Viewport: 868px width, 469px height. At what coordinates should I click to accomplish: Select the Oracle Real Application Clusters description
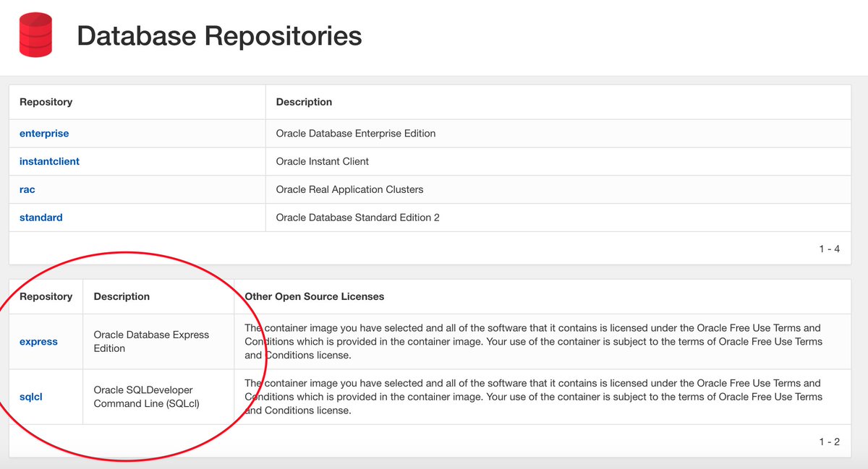click(x=349, y=189)
